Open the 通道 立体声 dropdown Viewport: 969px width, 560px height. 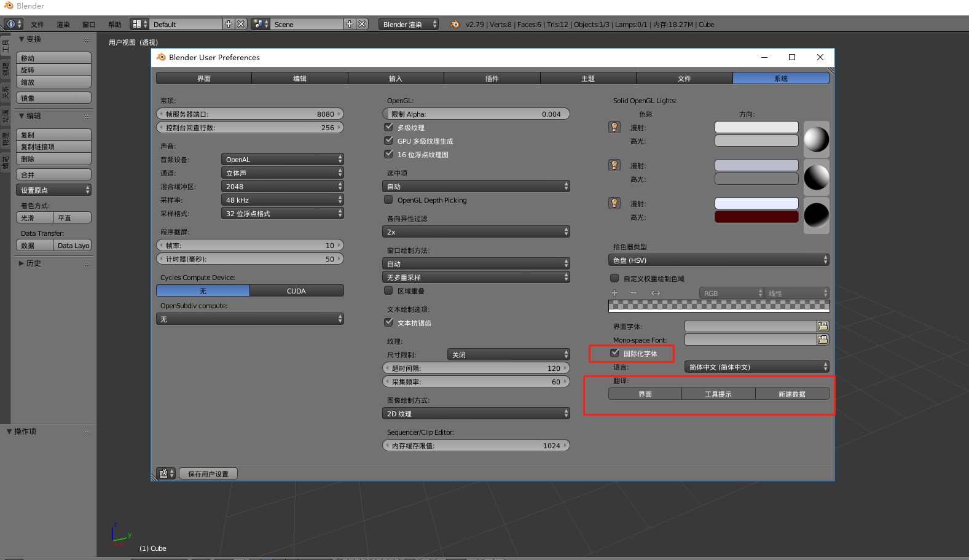coord(282,173)
